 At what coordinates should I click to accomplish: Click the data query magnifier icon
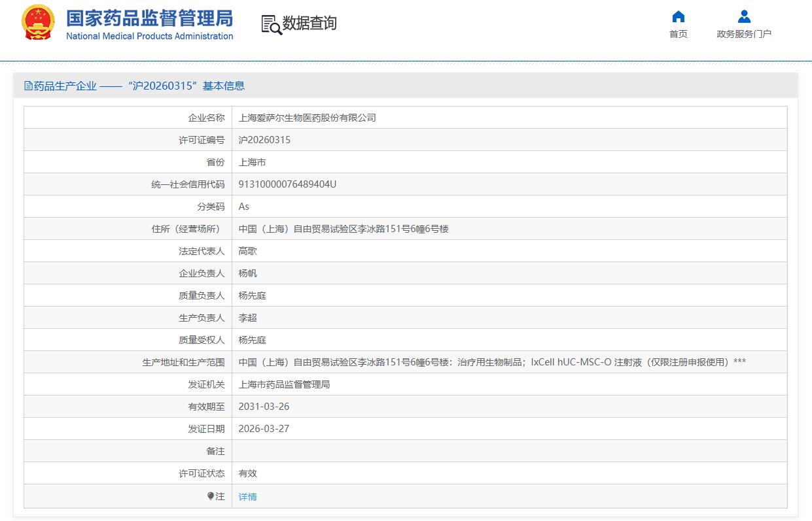[x=271, y=24]
